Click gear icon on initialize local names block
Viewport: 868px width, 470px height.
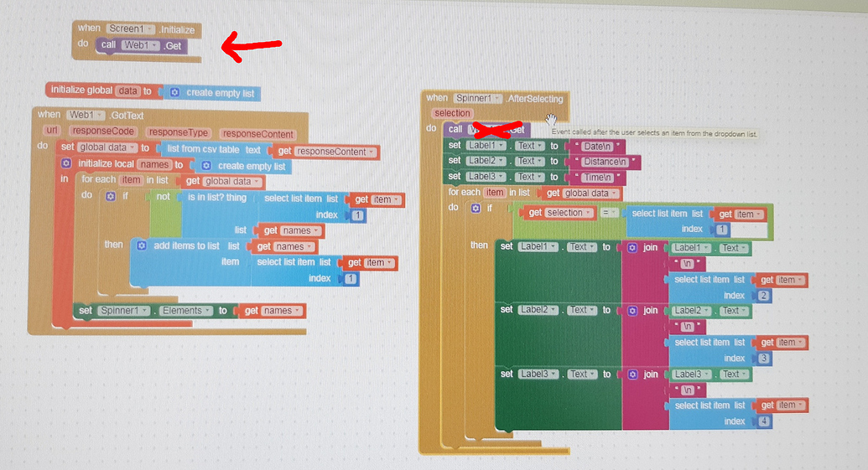[x=66, y=164]
